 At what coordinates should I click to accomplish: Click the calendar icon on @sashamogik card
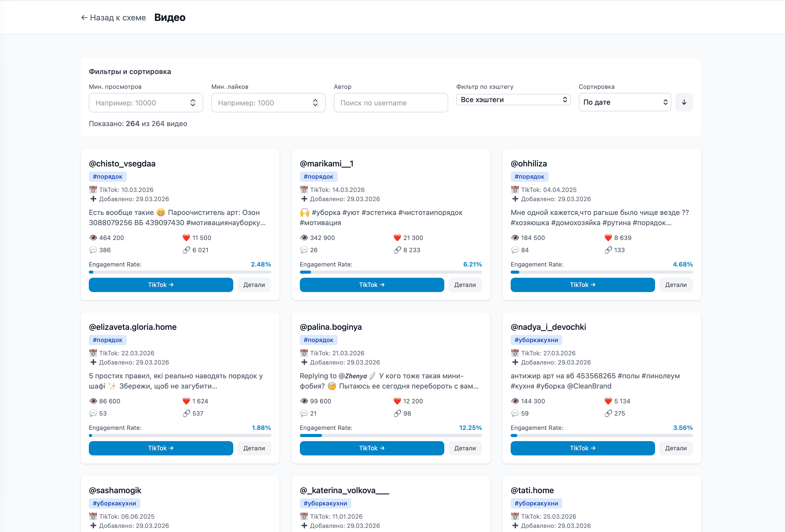tap(94, 516)
